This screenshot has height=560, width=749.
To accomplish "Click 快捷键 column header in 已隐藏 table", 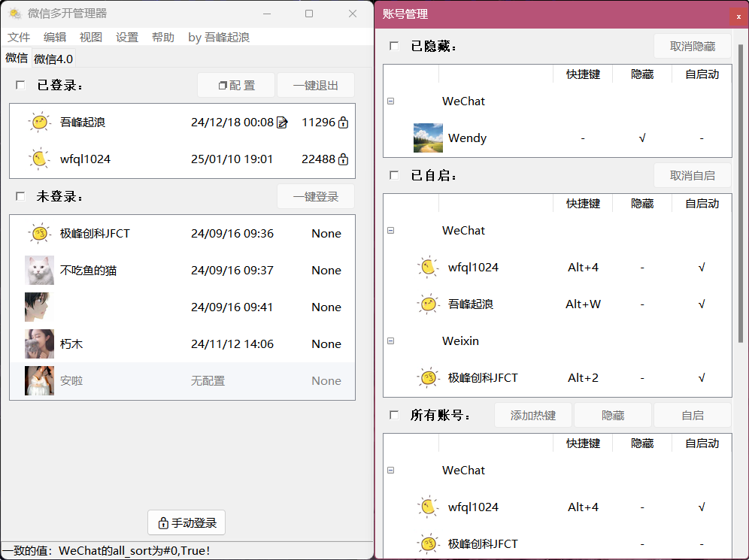I will point(583,74).
